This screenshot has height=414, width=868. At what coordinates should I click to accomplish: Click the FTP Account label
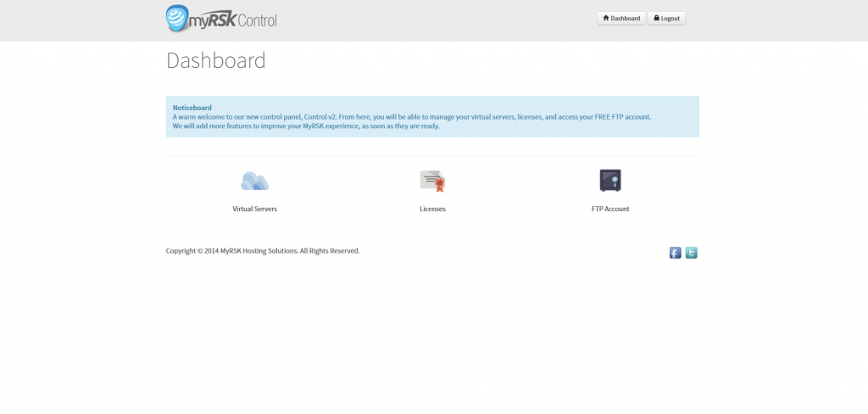610,209
